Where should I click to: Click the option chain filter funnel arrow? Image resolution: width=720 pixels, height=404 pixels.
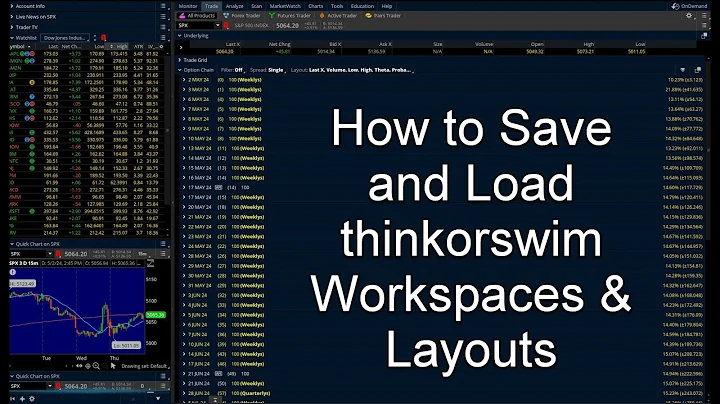(683, 70)
